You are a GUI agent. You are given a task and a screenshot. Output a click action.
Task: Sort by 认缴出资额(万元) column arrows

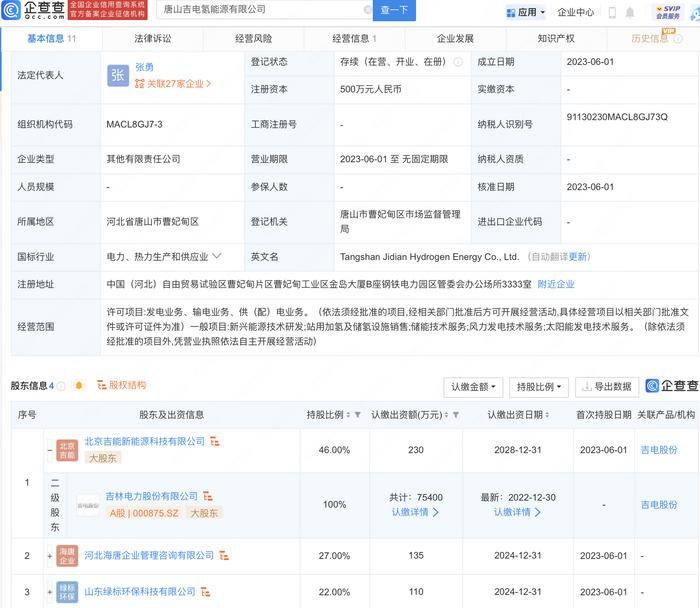(x=446, y=415)
